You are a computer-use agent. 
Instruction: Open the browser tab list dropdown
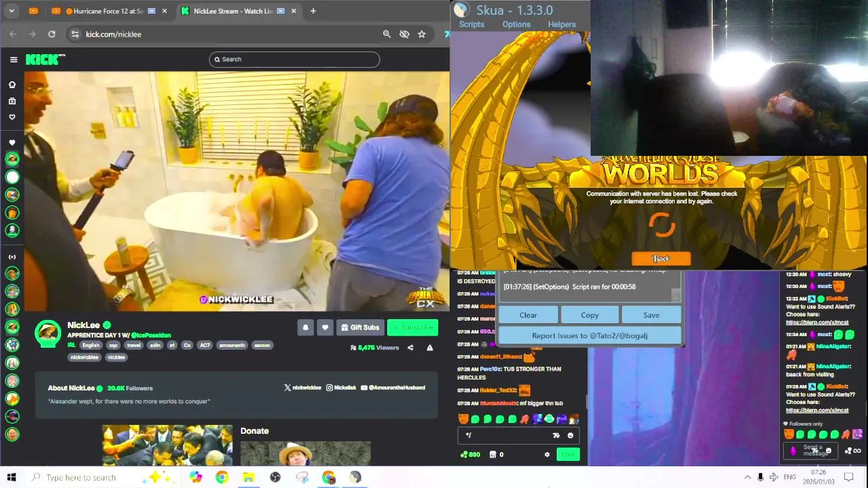(x=12, y=11)
